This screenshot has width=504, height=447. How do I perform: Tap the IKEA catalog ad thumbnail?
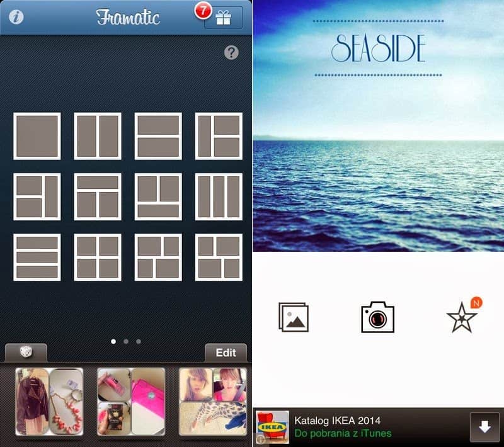click(x=272, y=427)
